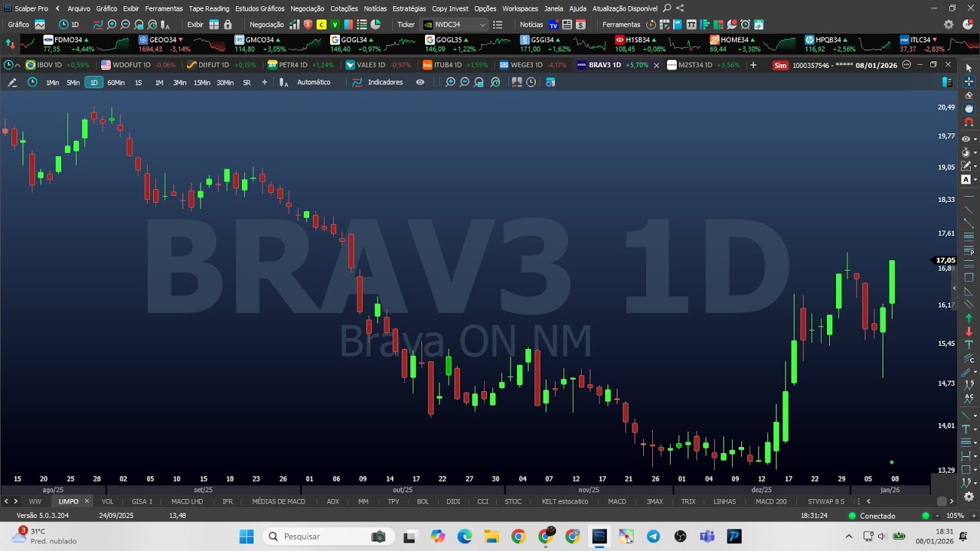Open the Exibir window layout grid icon

pos(214,24)
